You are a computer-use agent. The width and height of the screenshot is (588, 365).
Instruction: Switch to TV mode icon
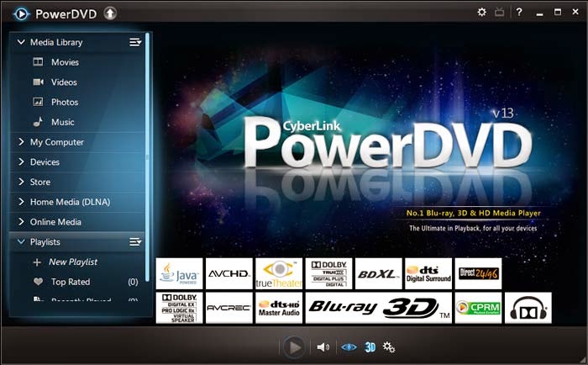coord(499,13)
